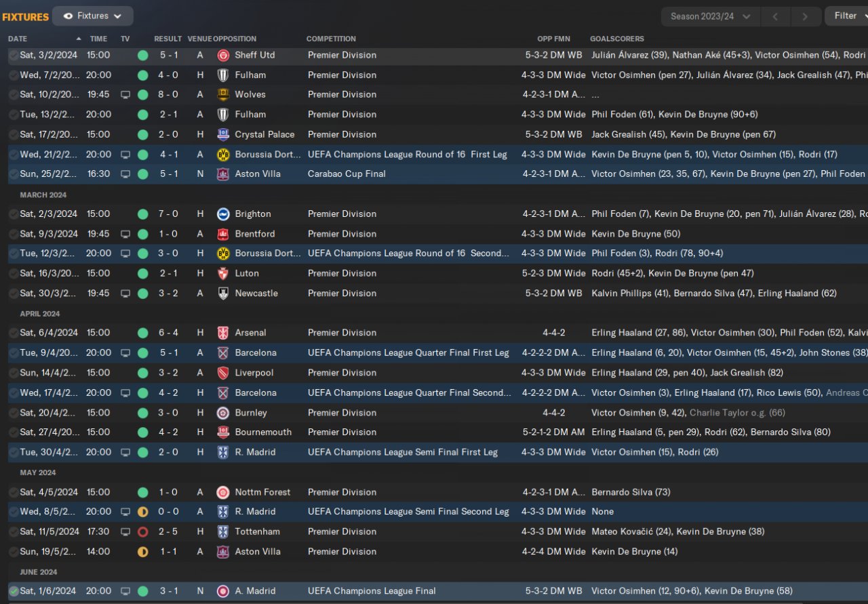868x604 pixels.
Task: Click the Arsenal club badge
Action: (223, 333)
